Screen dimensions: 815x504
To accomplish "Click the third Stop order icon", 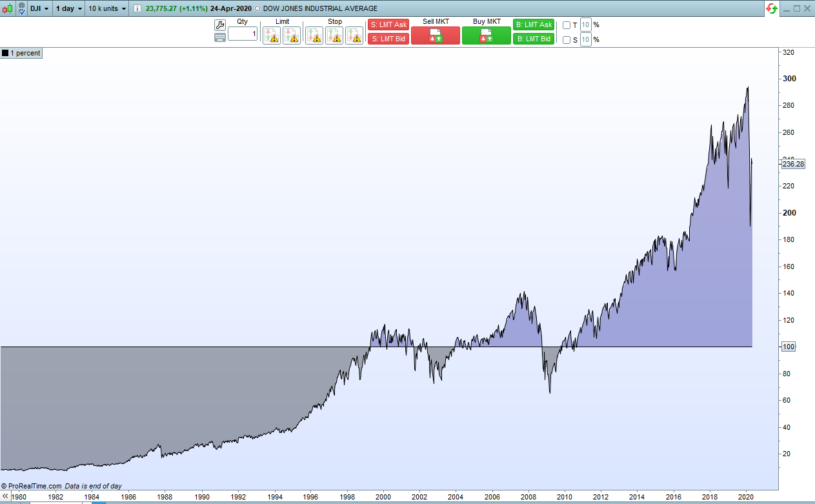I will point(354,35).
